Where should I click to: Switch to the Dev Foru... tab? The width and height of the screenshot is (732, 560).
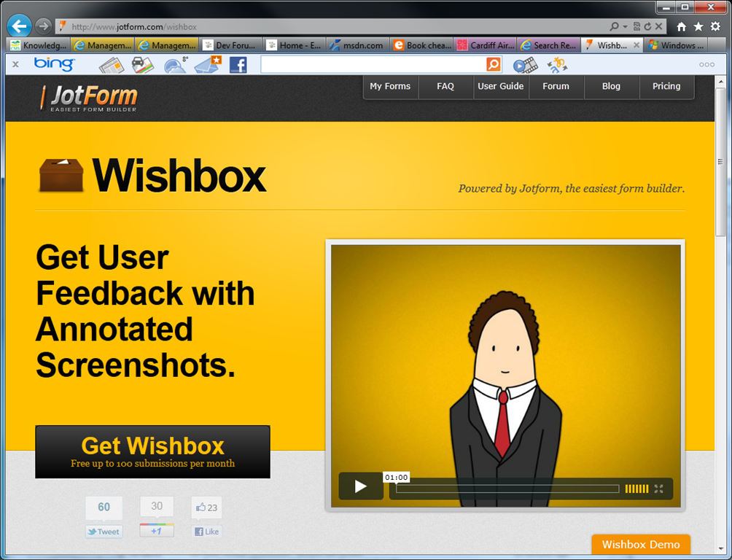230,45
